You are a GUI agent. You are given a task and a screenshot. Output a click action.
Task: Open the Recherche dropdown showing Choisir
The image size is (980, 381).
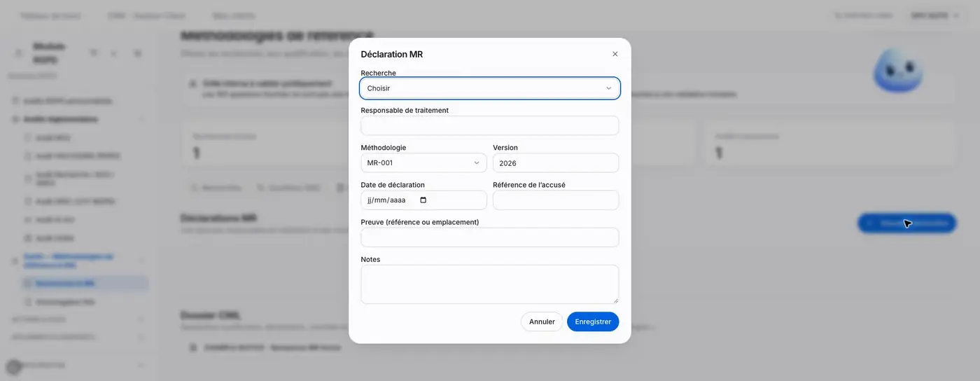coord(490,88)
